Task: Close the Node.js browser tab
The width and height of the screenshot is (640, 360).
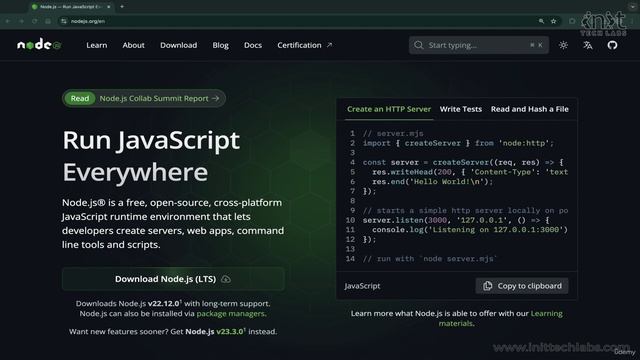Action: (x=109, y=7)
